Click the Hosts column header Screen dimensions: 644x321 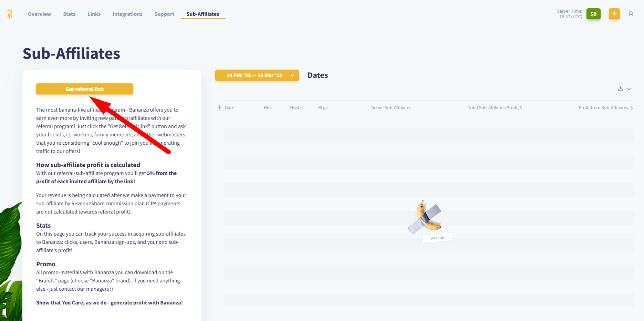tap(295, 107)
